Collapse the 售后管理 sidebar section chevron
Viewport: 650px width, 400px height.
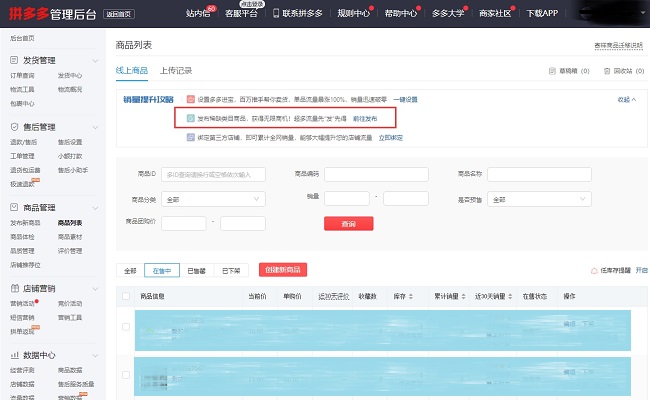95,127
